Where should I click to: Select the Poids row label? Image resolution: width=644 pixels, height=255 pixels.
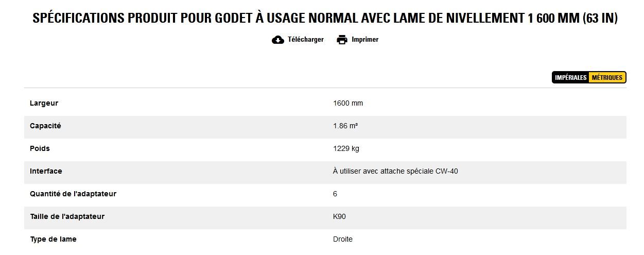click(x=40, y=148)
